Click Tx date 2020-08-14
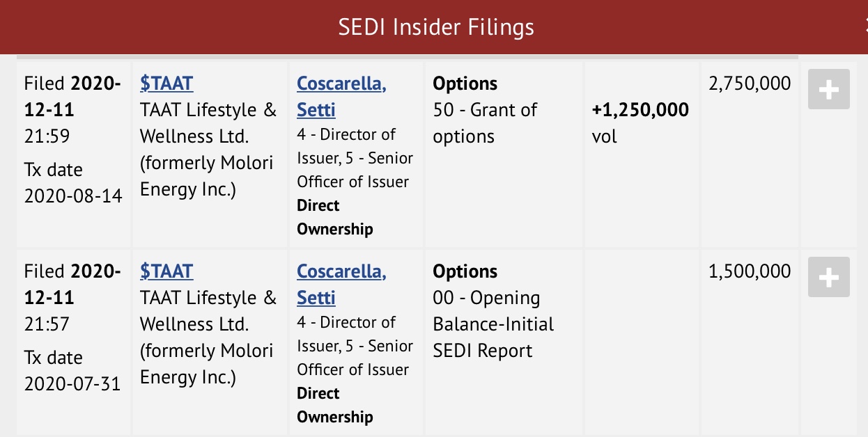The image size is (868, 437). (73, 196)
